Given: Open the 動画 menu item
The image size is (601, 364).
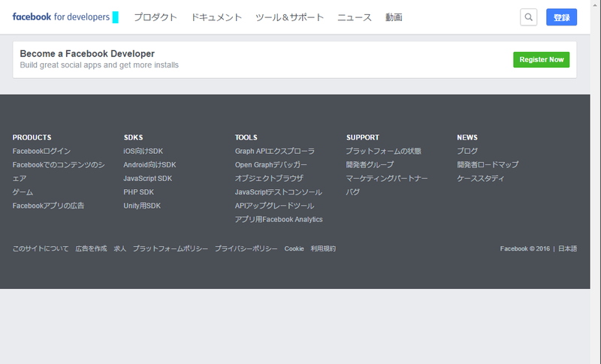Looking at the screenshot, I should (394, 17).
